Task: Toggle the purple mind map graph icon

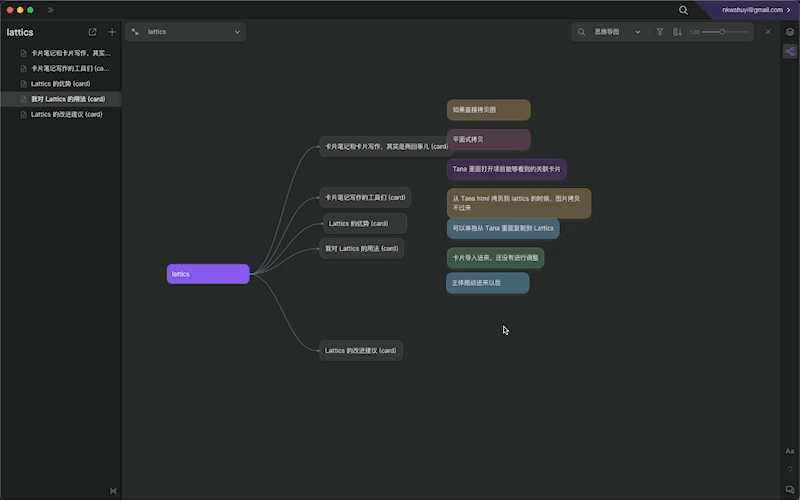Action: [790, 51]
